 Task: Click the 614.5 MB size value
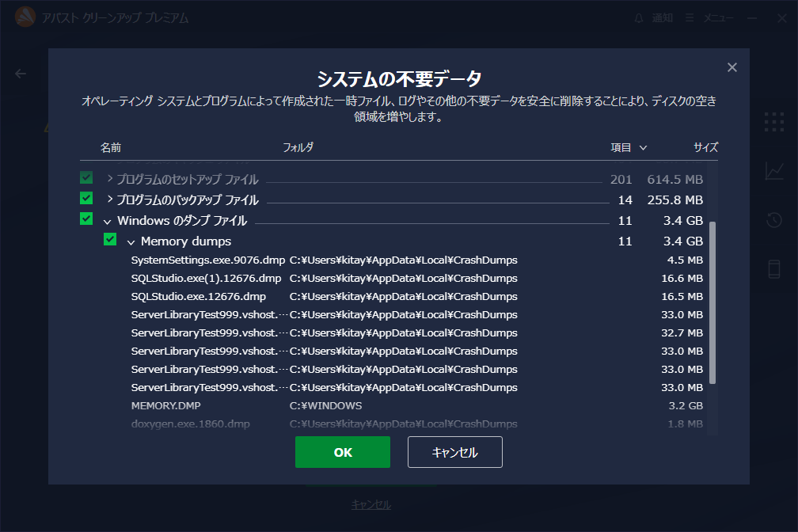(674, 179)
